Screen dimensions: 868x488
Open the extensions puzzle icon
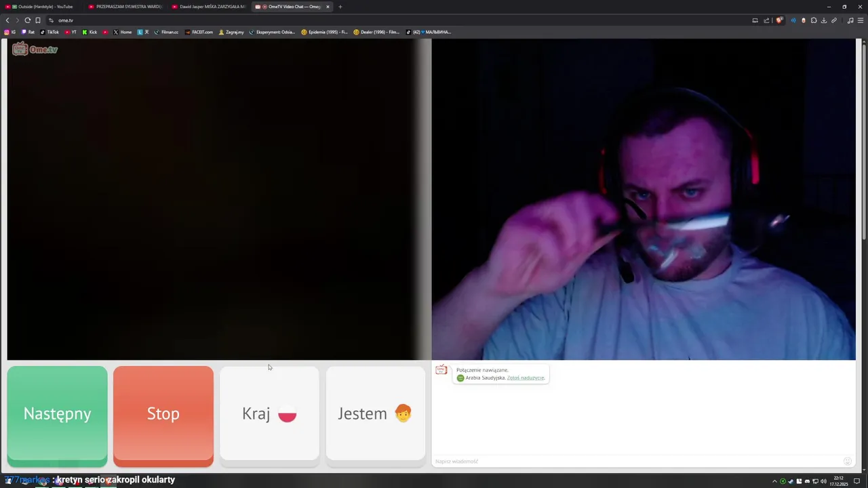coord(814,20)
